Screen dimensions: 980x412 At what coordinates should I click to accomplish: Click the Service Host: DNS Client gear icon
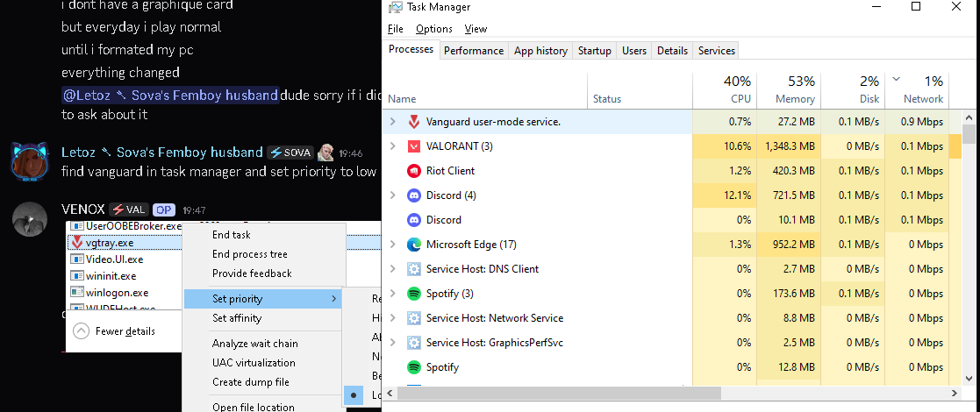pyautogui.click(x=414, y=269)
